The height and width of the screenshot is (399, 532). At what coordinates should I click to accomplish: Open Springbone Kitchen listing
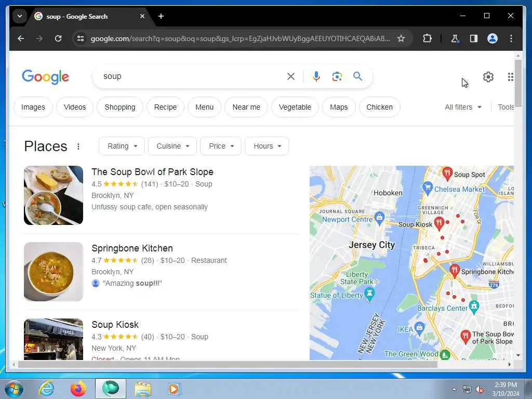tap(132, 248)
